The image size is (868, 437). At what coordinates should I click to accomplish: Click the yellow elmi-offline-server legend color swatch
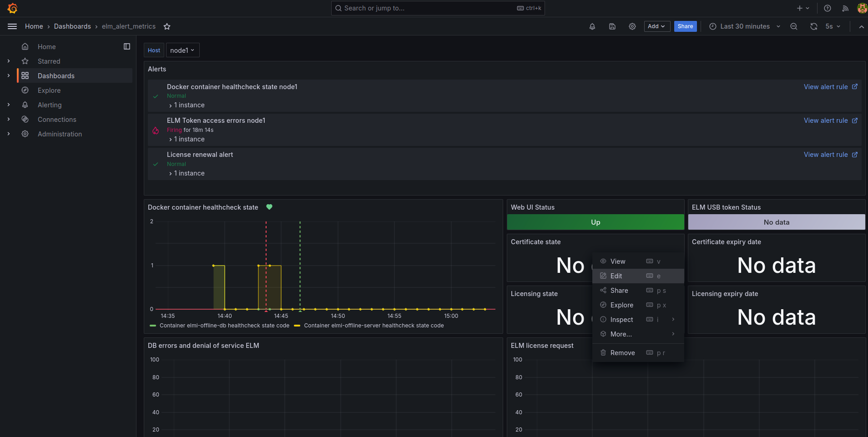tap(297, 326)
